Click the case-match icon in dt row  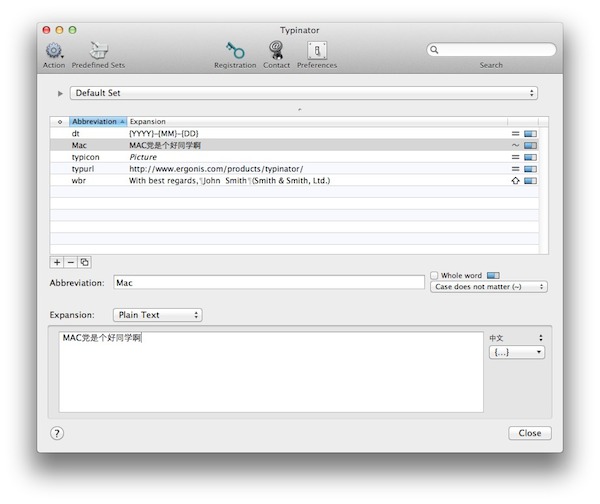[515, 134]
